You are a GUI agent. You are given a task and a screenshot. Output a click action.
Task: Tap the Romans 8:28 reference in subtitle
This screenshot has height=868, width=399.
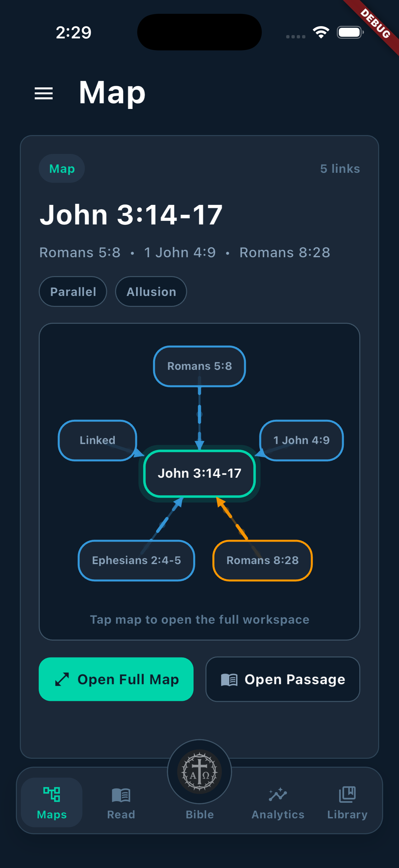click(x=285, y=252)
